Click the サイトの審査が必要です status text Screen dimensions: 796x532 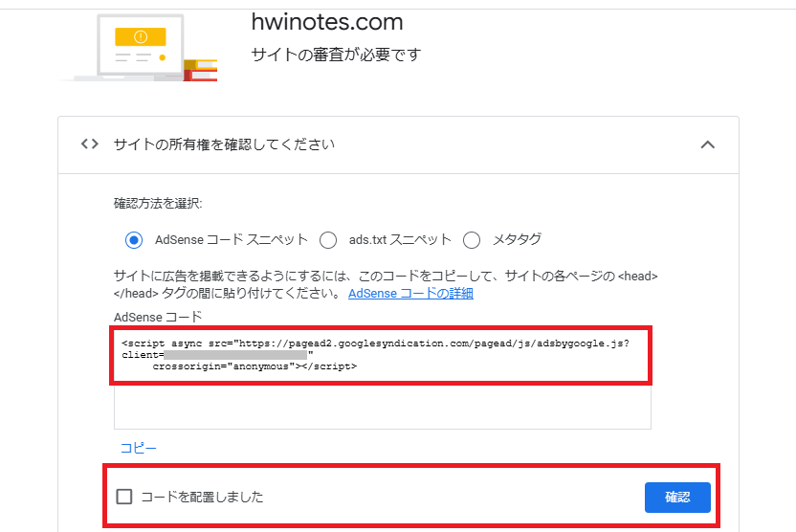[x=336, y=55]
